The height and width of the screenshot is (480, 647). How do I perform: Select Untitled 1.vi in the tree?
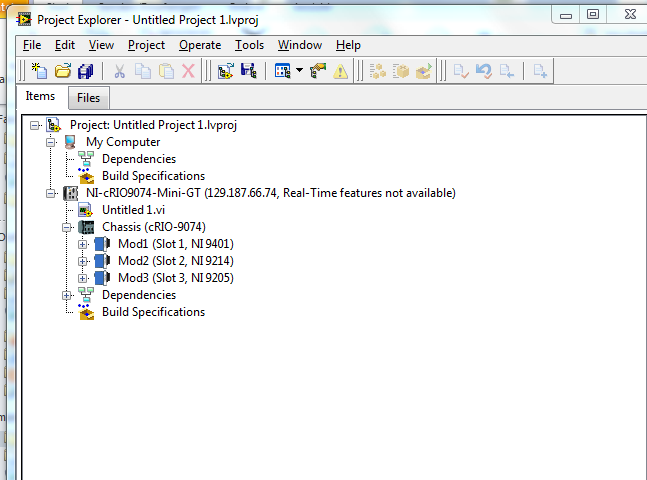coord(133,210)
